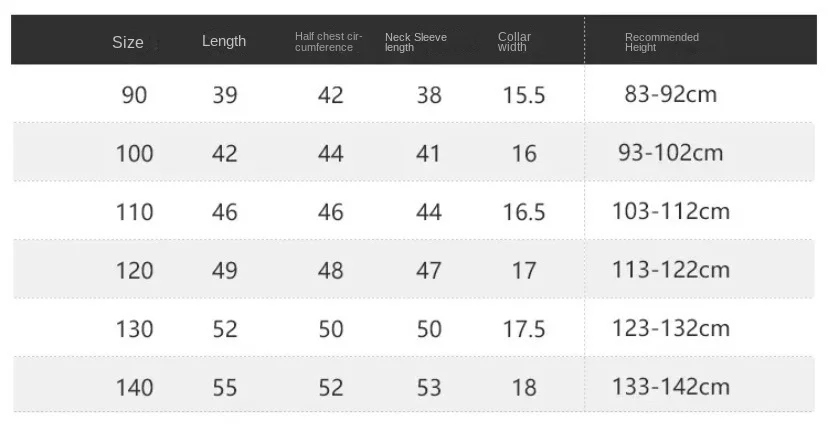The image size is (828, 424).
Task: Select size 130 row label
Action: tap(134, 329)
